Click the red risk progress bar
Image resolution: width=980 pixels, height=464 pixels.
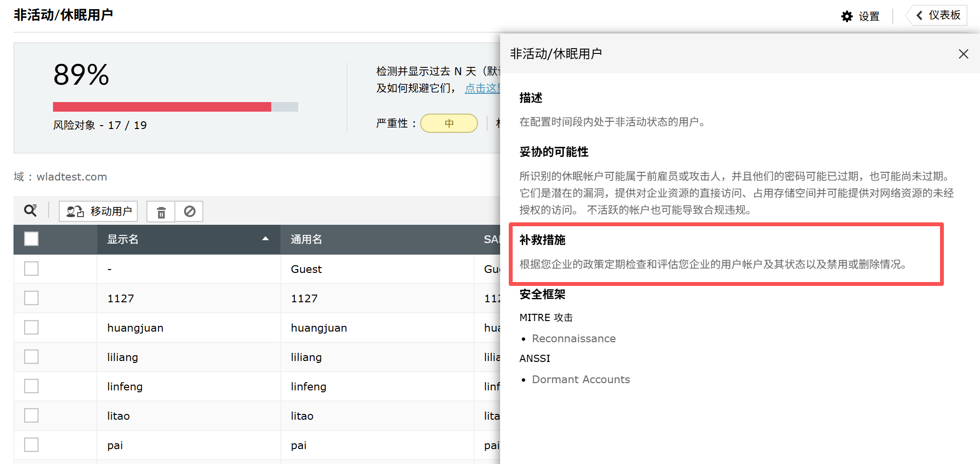coord(162,107)
